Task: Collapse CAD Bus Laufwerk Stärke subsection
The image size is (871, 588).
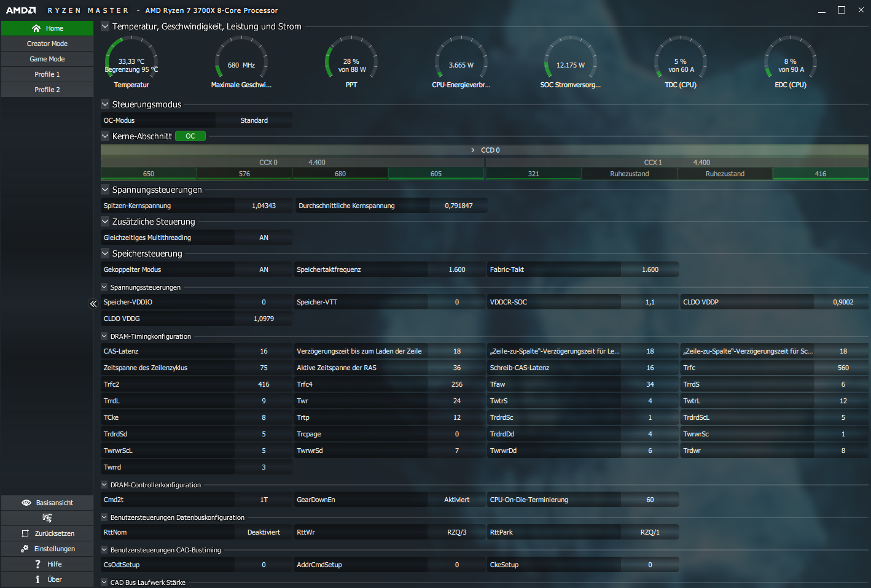Action: tap(104, 582)
